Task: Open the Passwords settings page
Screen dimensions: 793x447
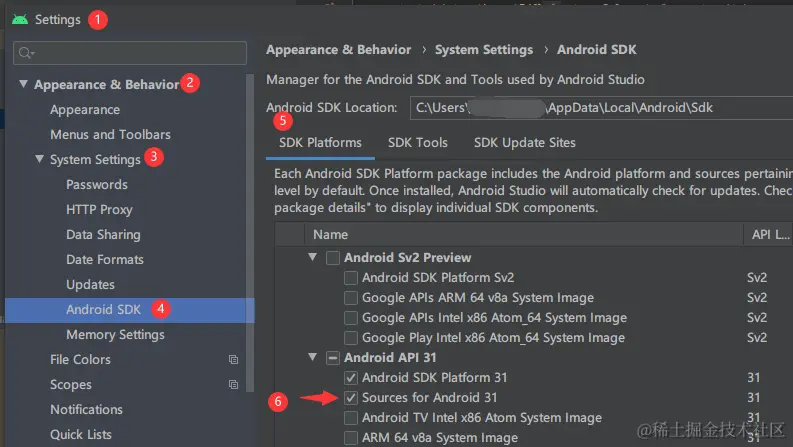Action: tap(97, 185)
